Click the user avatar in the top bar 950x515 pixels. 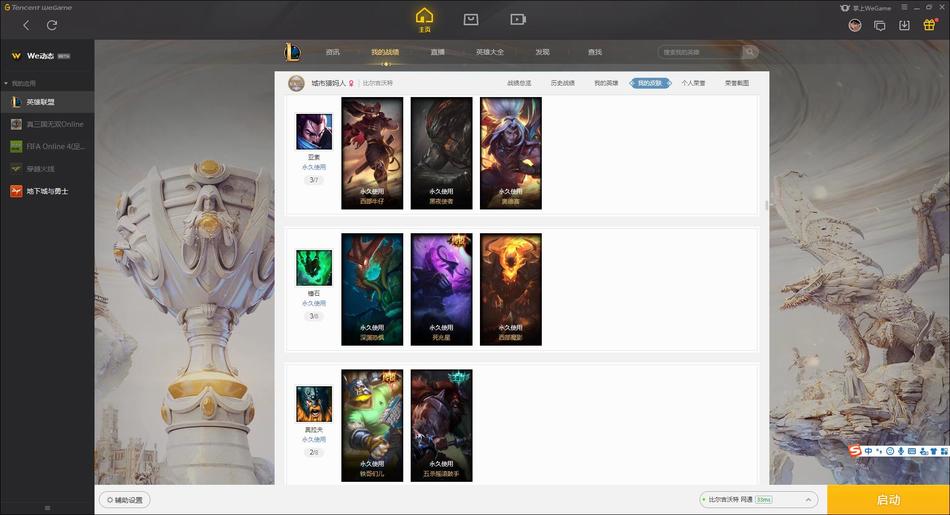[x=855, y=25]
